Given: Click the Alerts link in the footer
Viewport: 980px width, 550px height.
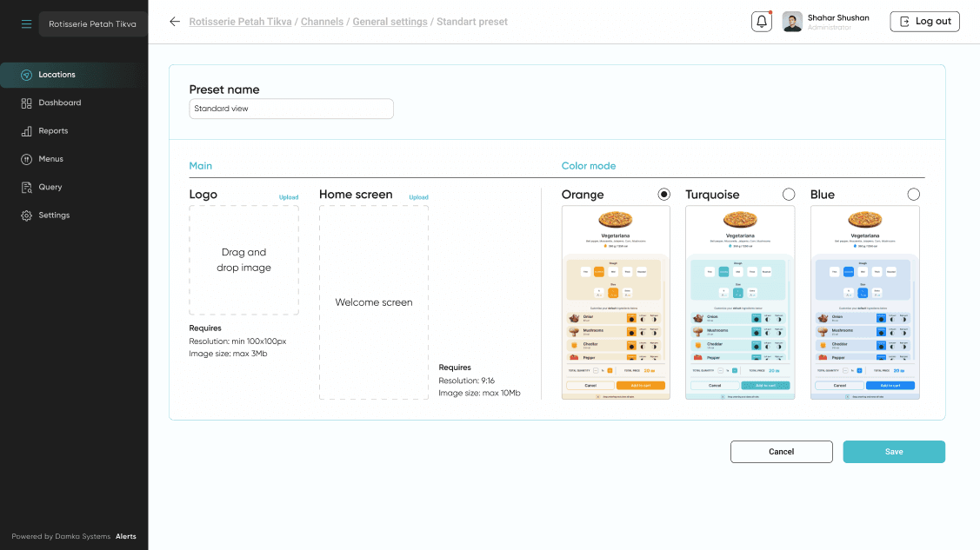Looking at the screenshot, I should coord(125,536).
